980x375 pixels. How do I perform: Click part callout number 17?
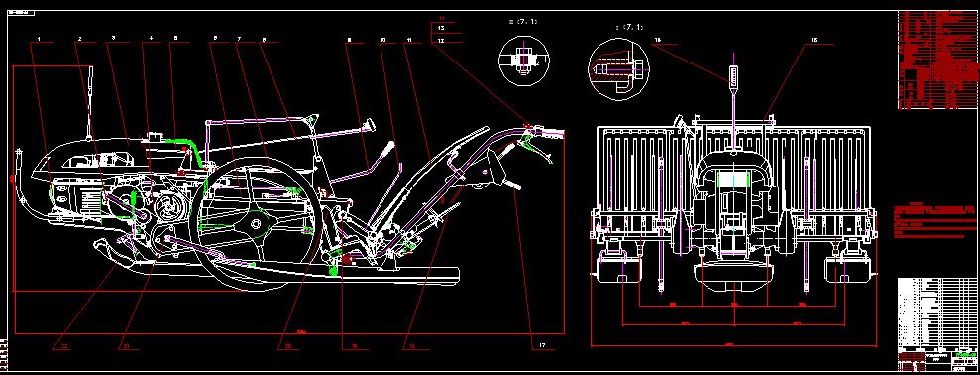coord(541,345)
